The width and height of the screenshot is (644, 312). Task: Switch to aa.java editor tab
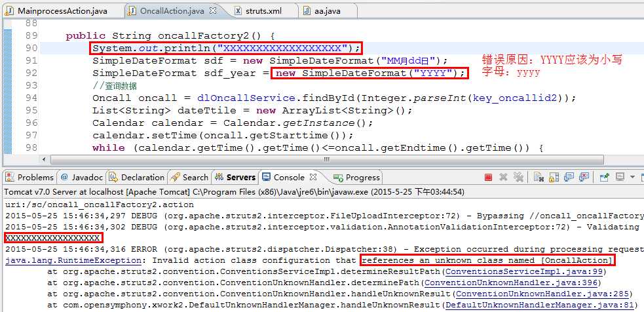327,11
